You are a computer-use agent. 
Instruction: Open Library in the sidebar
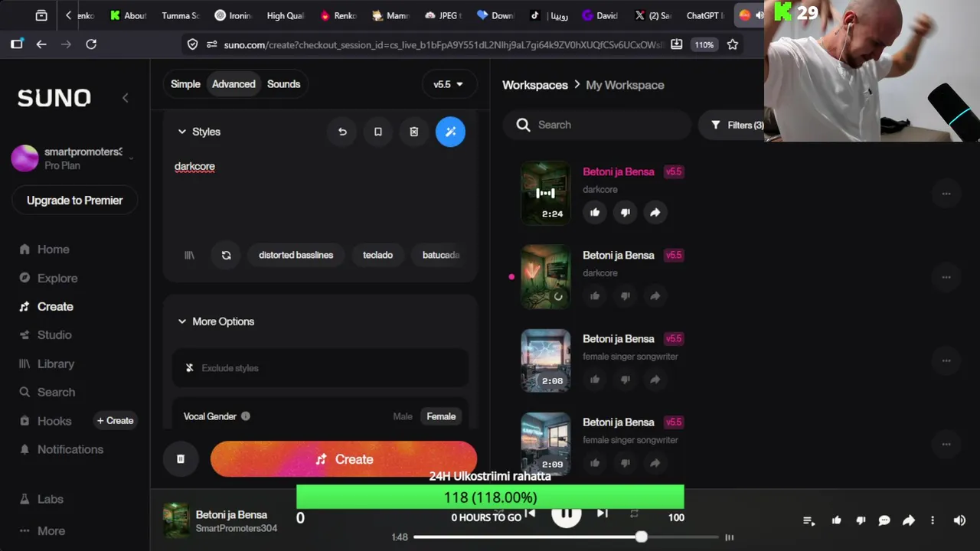47,364
